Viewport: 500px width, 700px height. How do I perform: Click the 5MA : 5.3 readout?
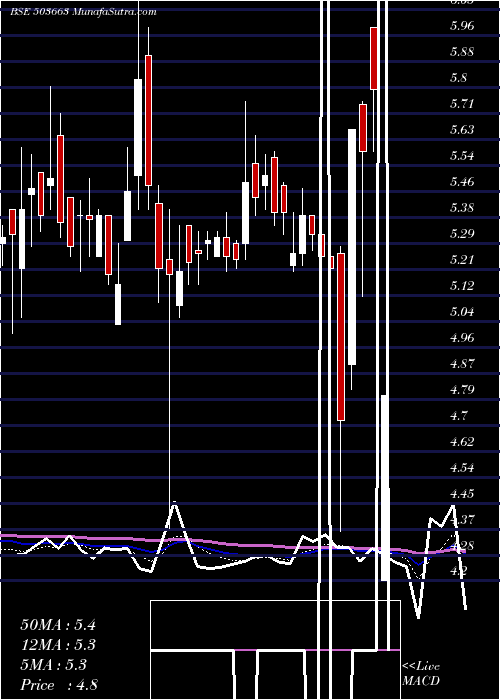pos(53,665)
